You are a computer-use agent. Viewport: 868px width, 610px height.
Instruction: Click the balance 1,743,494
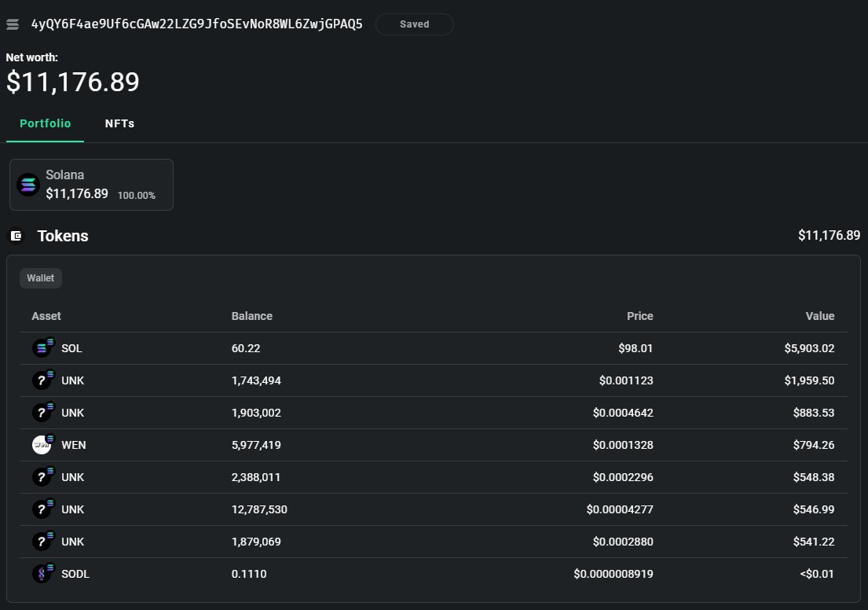point(256,380)
